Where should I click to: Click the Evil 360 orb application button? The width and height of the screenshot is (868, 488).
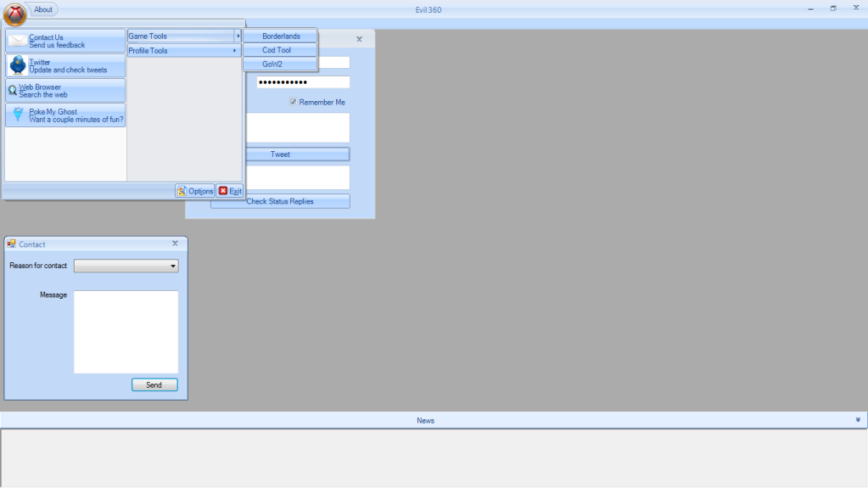click(x=14, y=14)
